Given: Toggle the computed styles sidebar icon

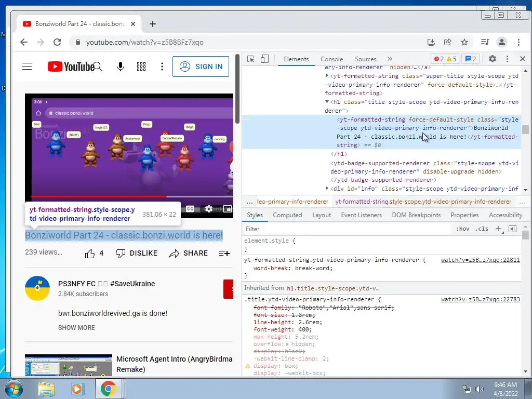Looking at the screenshot, I should pos(513,229).
